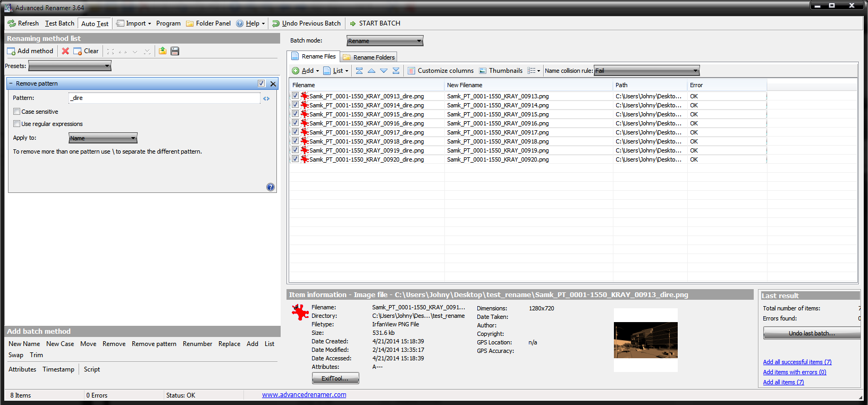Click the load preset folder icon
The image size is (868, 405).
pos(163,51)
